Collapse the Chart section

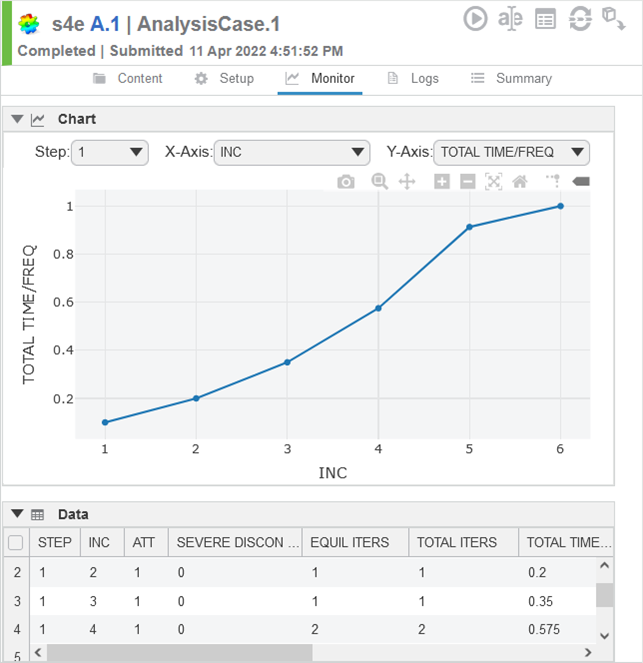[16, 119]
